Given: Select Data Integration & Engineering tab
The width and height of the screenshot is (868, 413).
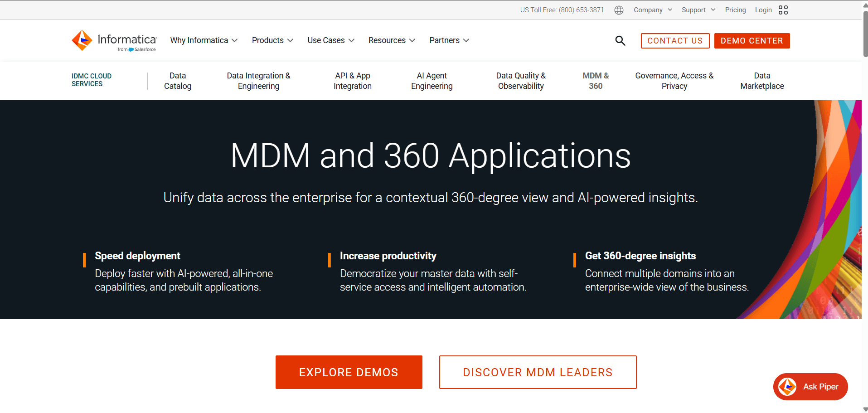Looking at the screenshot, I should point(258,81).
